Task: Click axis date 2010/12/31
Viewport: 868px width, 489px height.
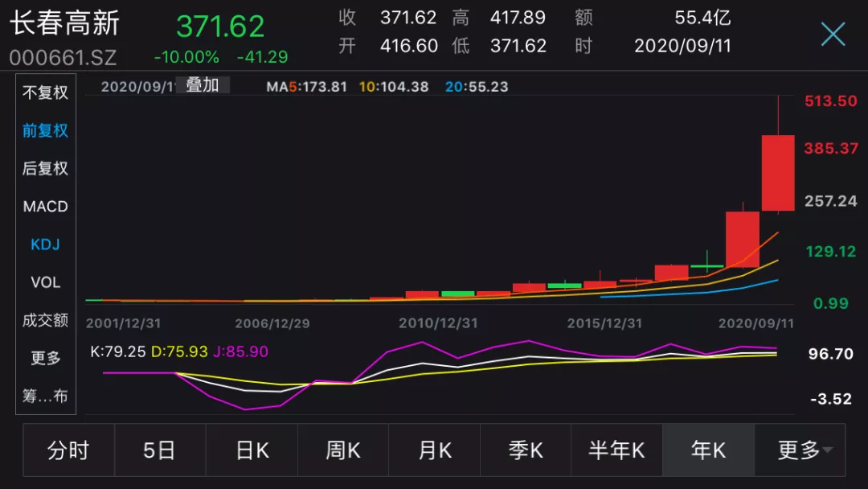Action: pyautogui.click(x=439, y=323)
